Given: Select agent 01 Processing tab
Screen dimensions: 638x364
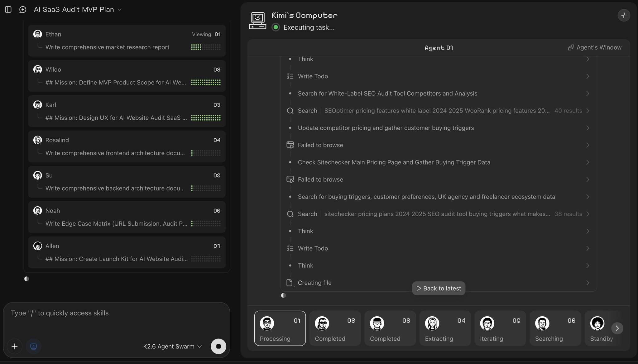Looking at the screenshot, I should [x=280, y=328].
